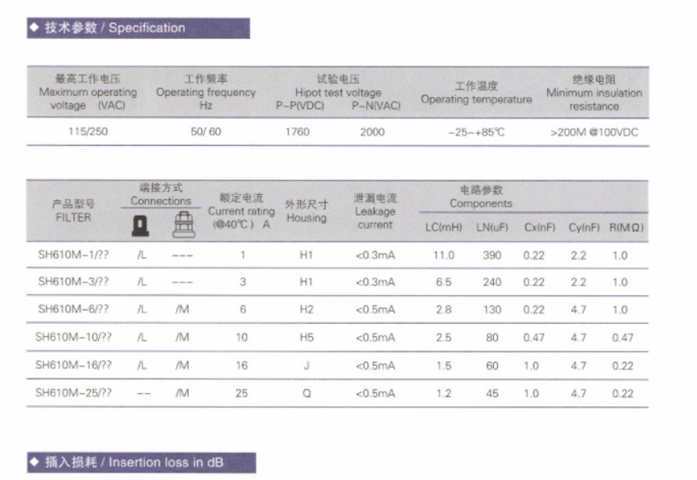The width and height of the screenshot is (697, 480).
Task: Click the SH610M-25/?? model name
Action: tap(73, 392)
